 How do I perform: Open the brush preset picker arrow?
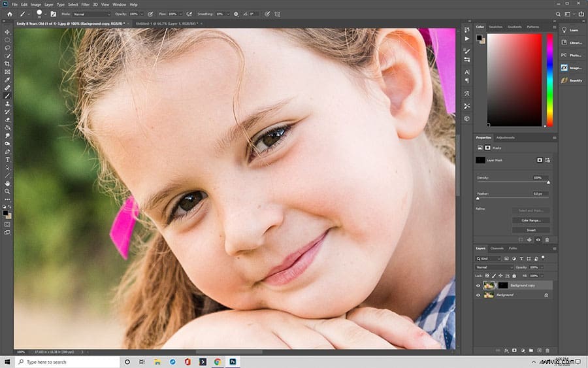click(45, 14)
